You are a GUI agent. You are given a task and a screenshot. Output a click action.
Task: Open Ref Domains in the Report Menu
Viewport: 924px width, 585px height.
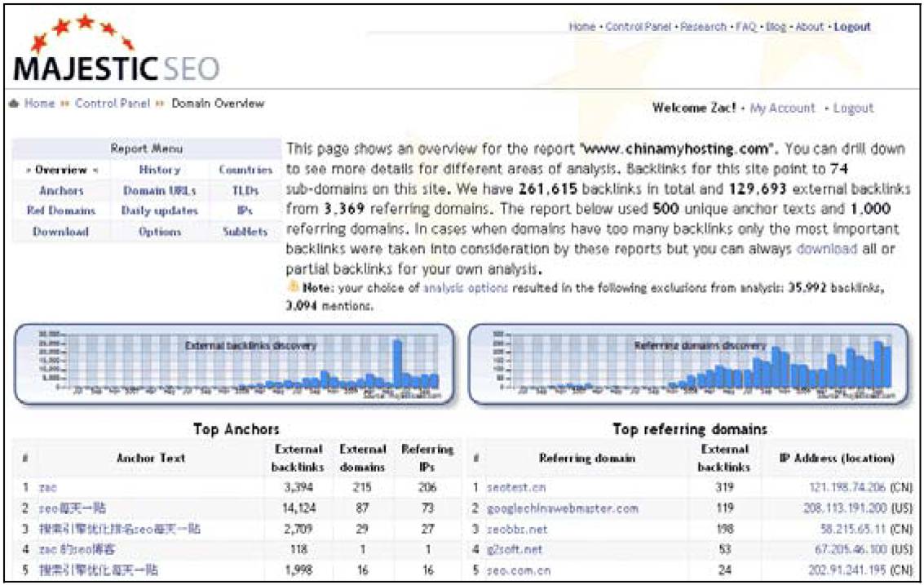[60, 211]
